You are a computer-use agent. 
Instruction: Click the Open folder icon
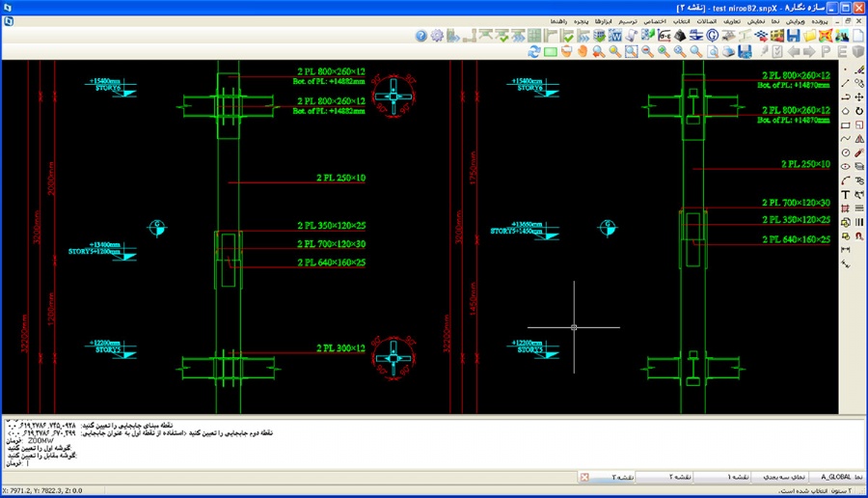click(810, 36)
